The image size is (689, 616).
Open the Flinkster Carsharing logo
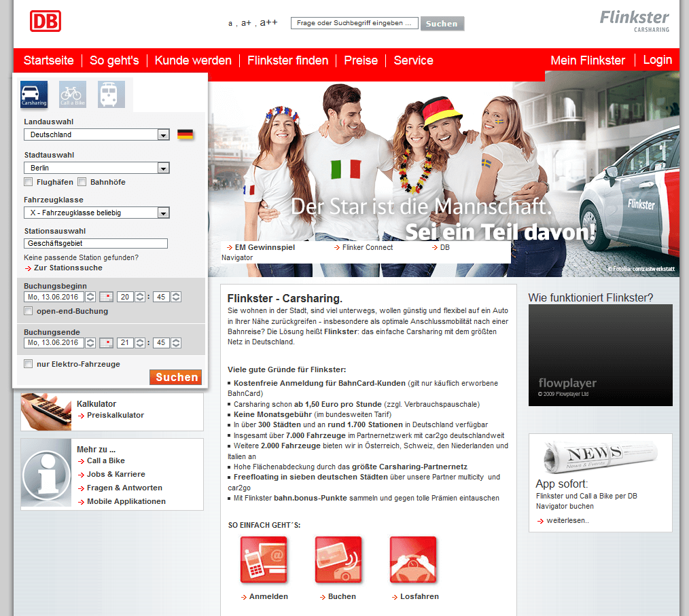click(x=634, y=22)
